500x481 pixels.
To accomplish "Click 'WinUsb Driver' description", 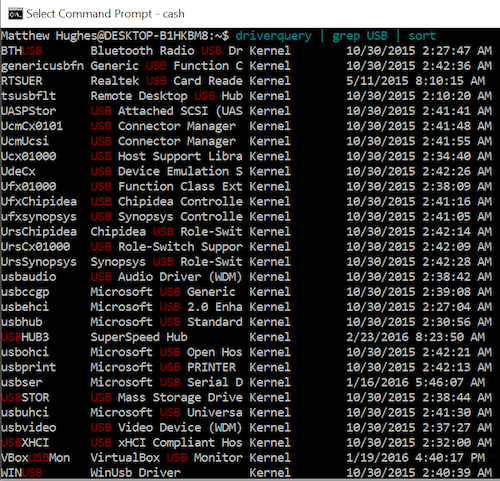I will click(135, 473).
